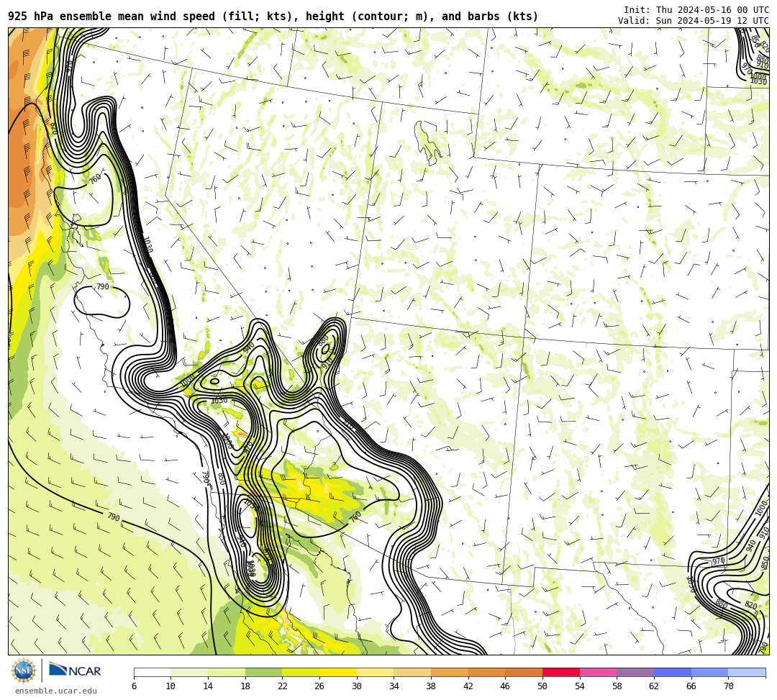Screen dimensions: 777x700
Task: Click the light blue above-70 kts legend swatch
Action: click(747, 672)
